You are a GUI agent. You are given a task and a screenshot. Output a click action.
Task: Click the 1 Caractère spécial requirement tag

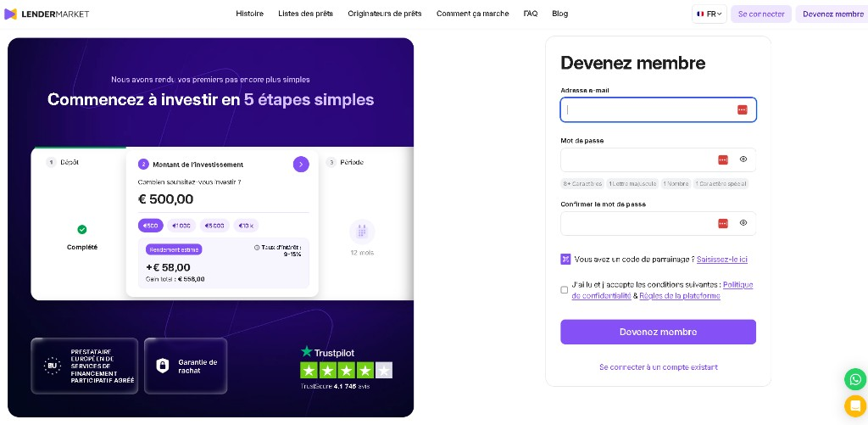pos(721,183)
